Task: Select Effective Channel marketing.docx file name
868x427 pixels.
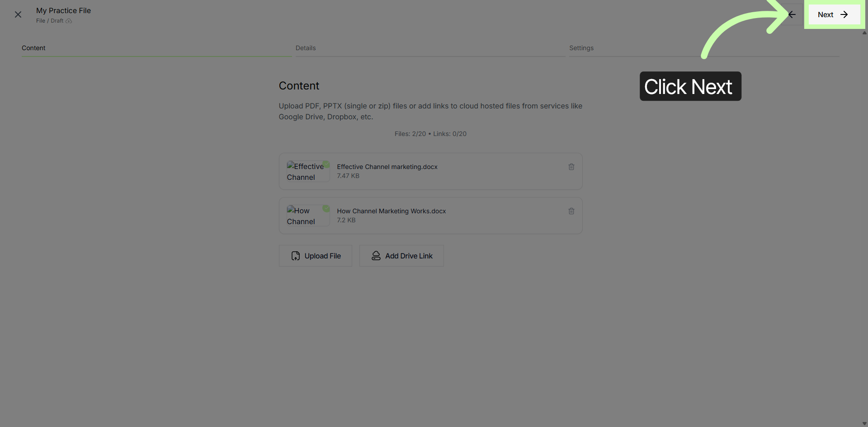Action: (x=387, y=167)
